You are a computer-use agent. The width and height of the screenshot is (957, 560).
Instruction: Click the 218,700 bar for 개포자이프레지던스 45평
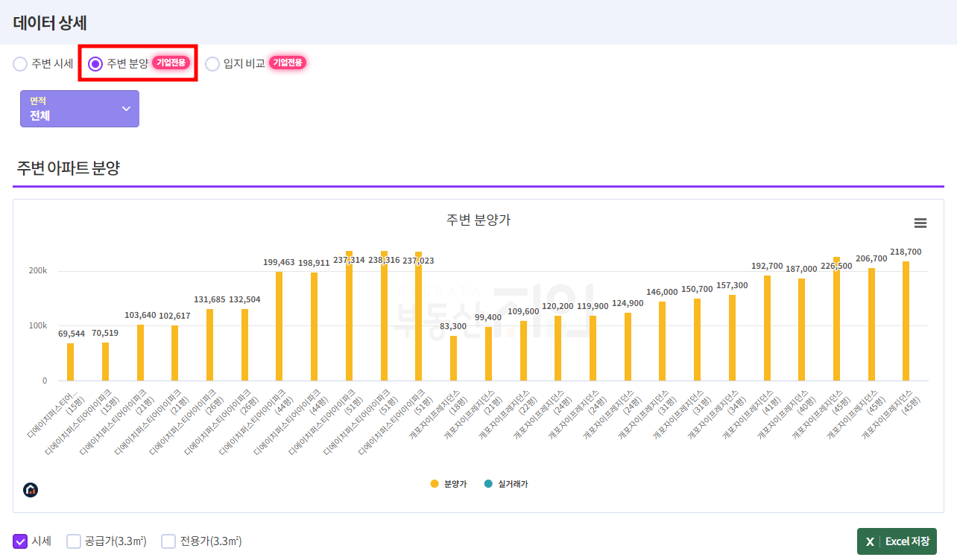(906, 322)
